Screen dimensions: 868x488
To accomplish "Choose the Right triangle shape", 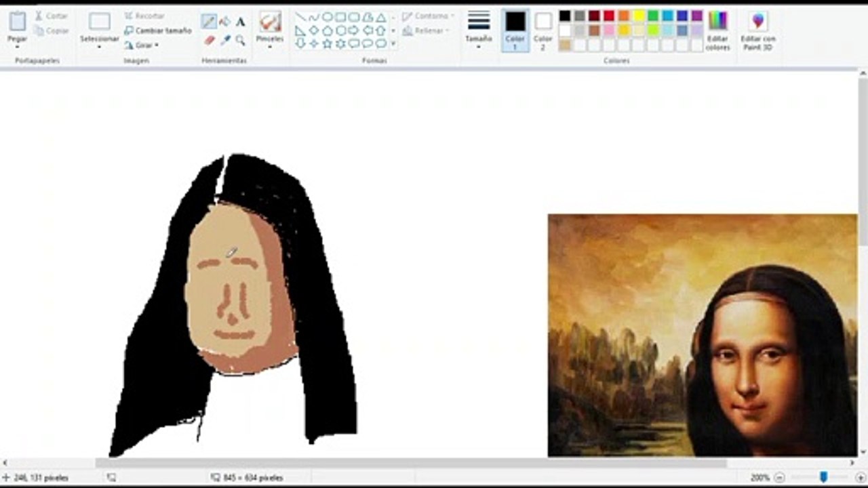I will [300, 30].
